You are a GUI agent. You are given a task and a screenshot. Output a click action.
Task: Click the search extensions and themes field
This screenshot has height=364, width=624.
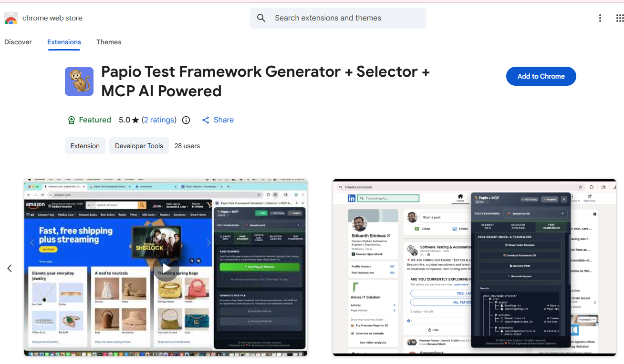tap(343, 18)
